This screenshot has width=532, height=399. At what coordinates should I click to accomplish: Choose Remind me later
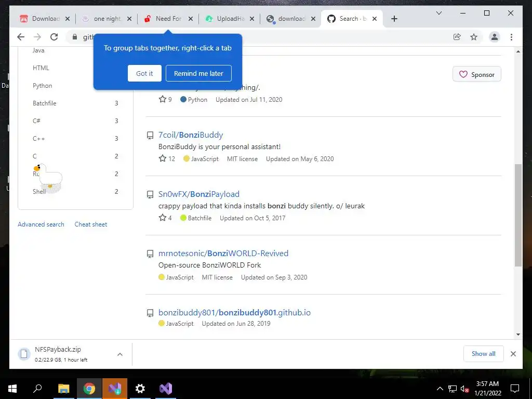[198, 73]
